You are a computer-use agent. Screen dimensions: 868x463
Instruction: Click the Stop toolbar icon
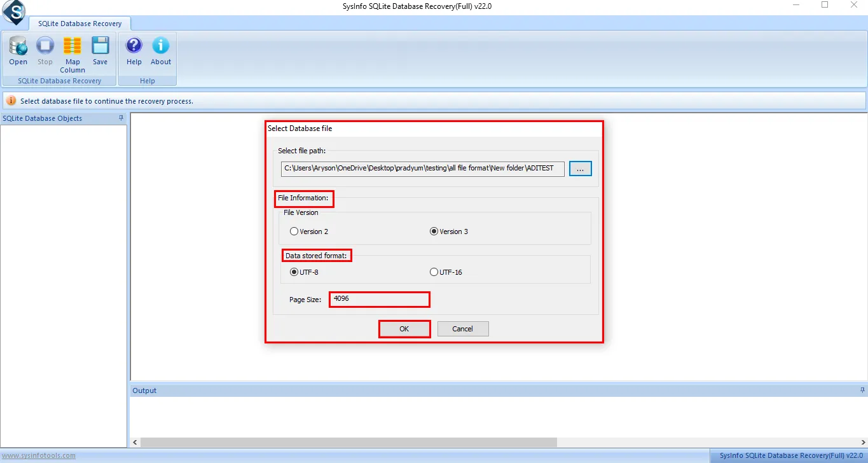tap(45, 51)
